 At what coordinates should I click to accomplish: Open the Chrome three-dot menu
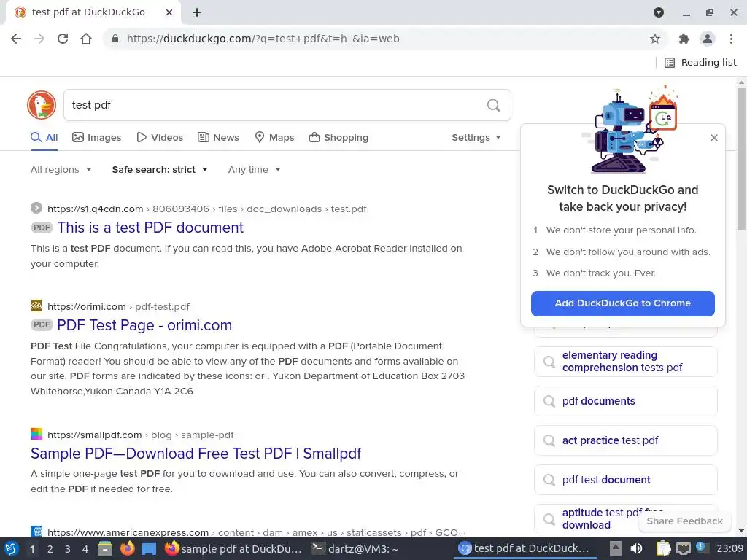tap(731, 39)
